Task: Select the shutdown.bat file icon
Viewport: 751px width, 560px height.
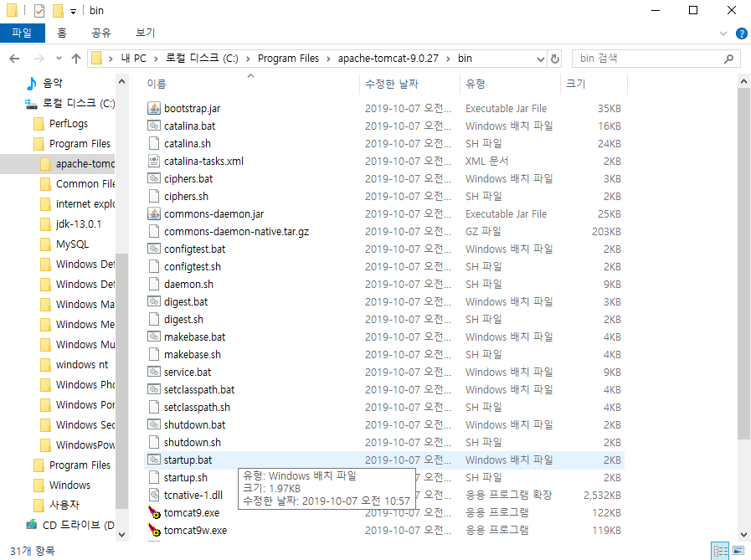Action: pos(153,424)
